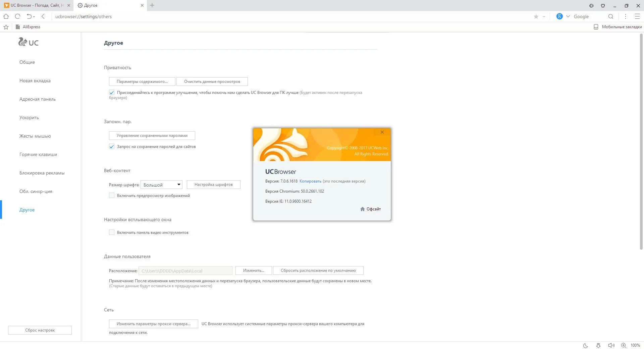Open font size Большой dropdown
The width and height of the screenshot is (644, 349).
click(161, 185)
